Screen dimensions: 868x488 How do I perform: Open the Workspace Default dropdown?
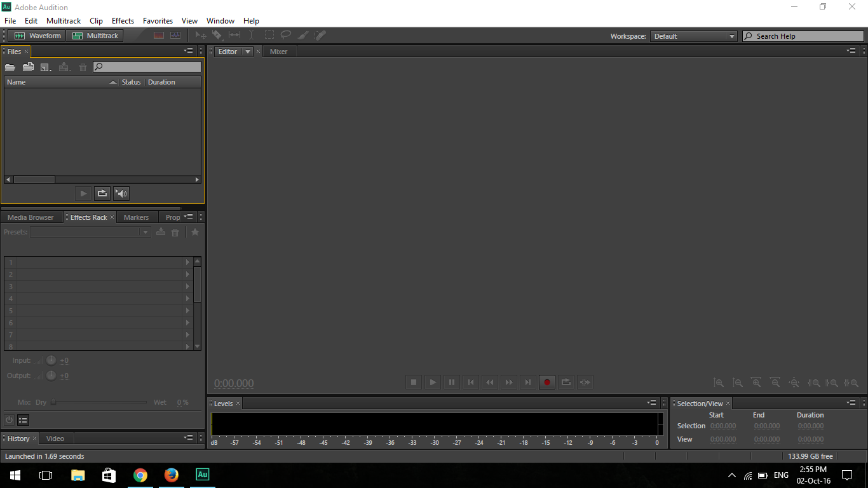[x=693, y=36]
